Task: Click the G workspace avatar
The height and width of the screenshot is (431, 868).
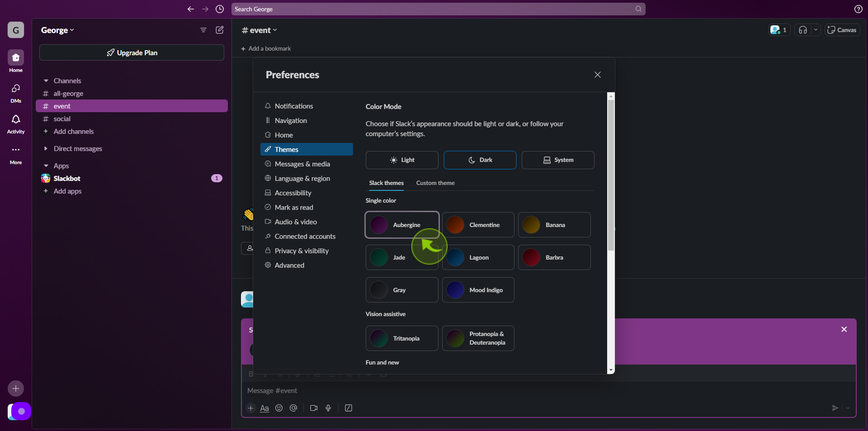Action: tap(16, 30)
